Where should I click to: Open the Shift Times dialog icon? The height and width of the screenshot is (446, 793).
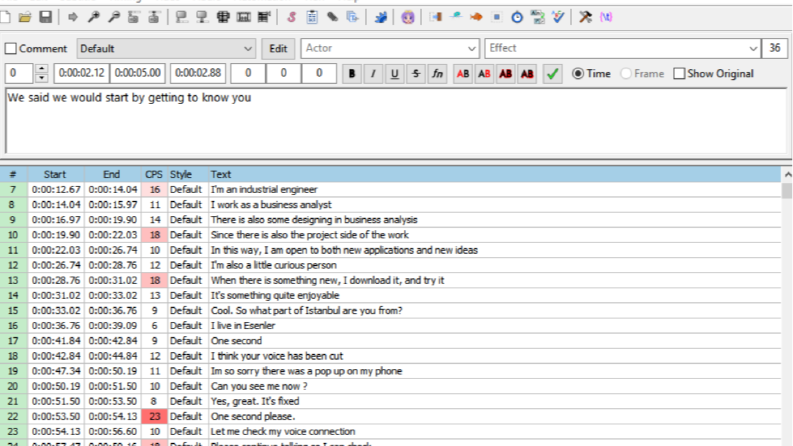435,17
